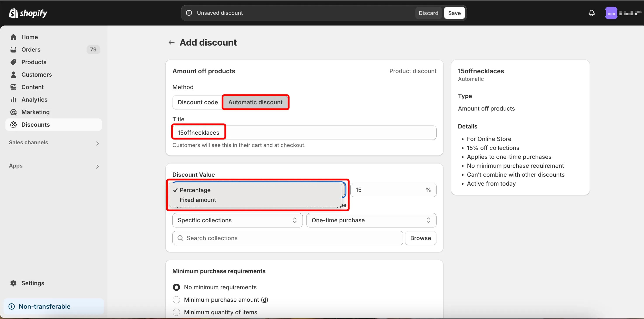Switch method to Discount code
Image resolution: width=644 pixels, height=319 pixels.
click(198, 102)
